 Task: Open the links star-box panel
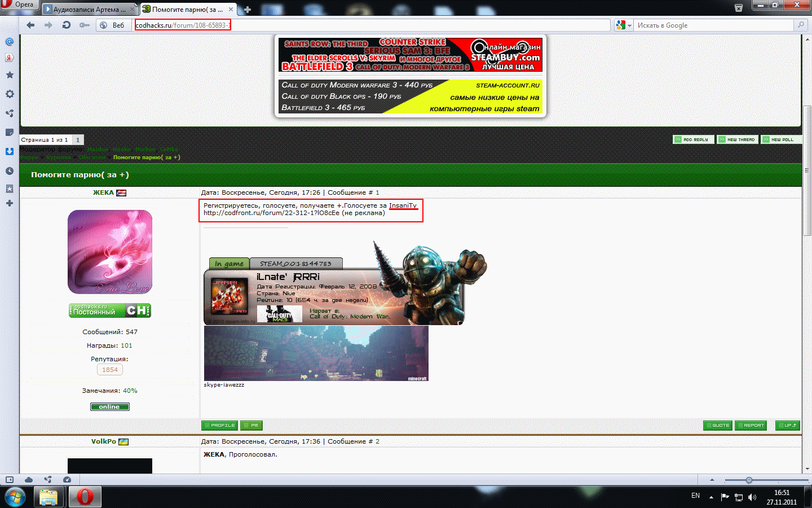click(10, 189)
